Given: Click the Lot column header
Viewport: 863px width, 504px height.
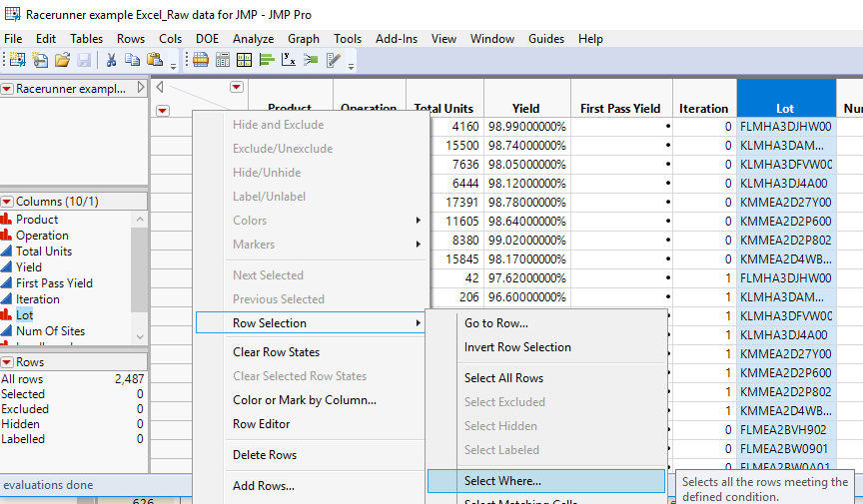Looking at the screenshot, I should 786,98.
